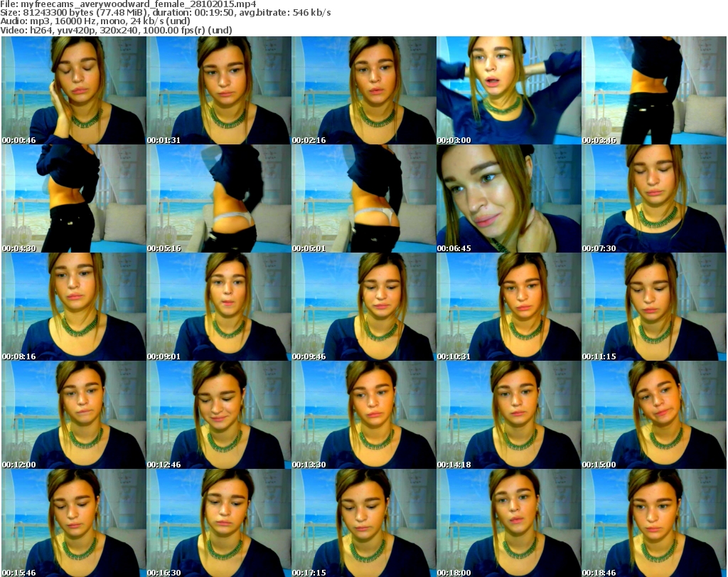Click the file name line myfreecams_averywoodward_female_28102015.mp4
The height and width of the screenshot is (577, 728).
[128, 4]
